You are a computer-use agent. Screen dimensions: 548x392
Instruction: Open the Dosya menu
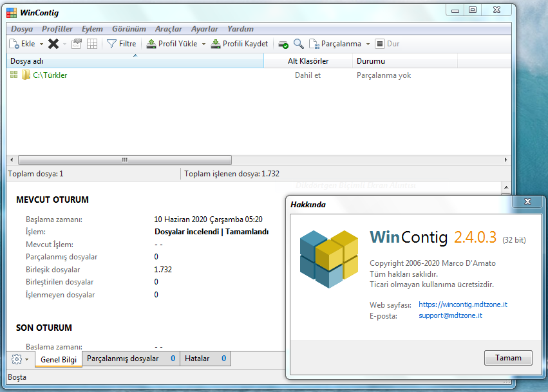click(22, 29)
